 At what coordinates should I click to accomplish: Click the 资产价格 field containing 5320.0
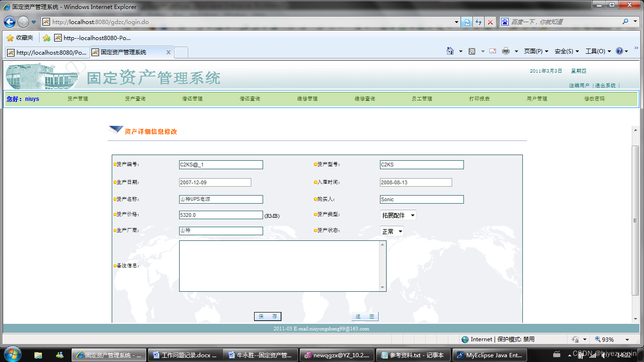(x=221, y=215)
